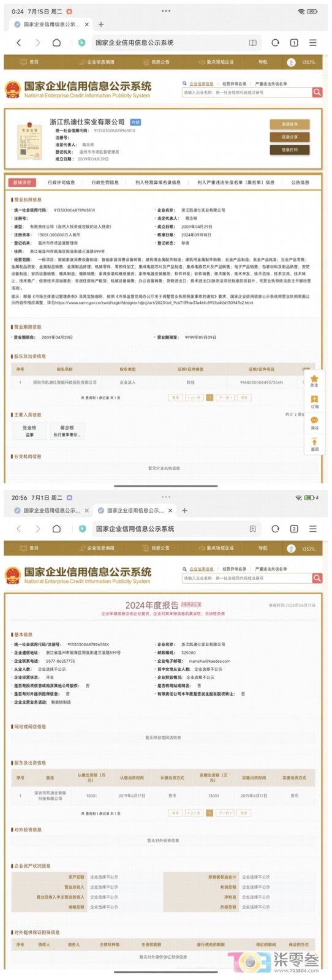Open reader mode icon in upper address bar

pos(252,43)
